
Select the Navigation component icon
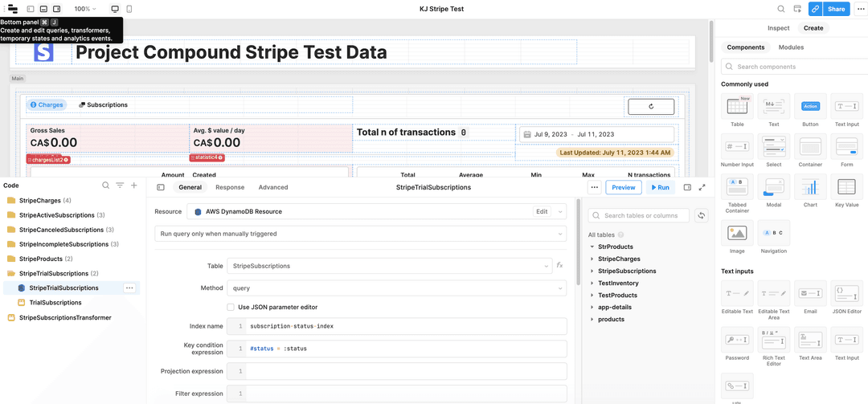pos(774,233)
